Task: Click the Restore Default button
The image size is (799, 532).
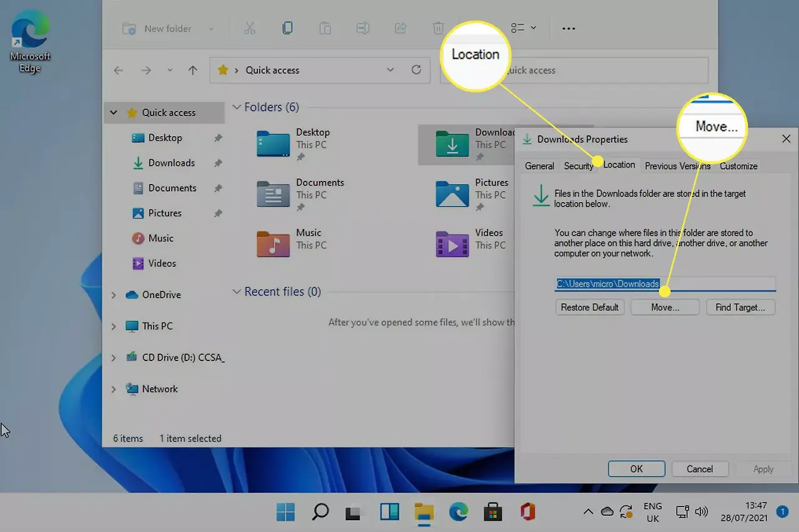Action: pos(590,307)
